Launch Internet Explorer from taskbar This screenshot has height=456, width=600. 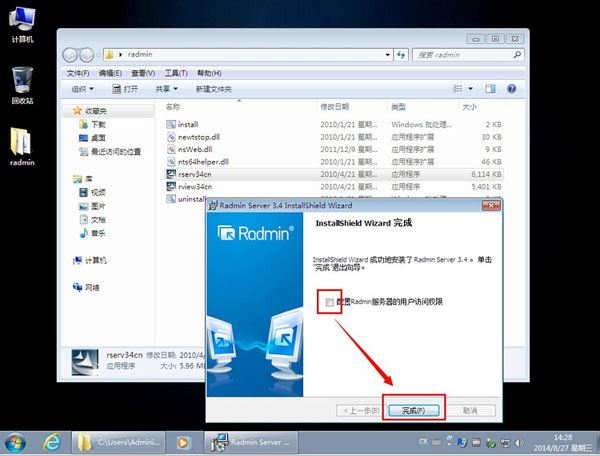tap(52, 443)
